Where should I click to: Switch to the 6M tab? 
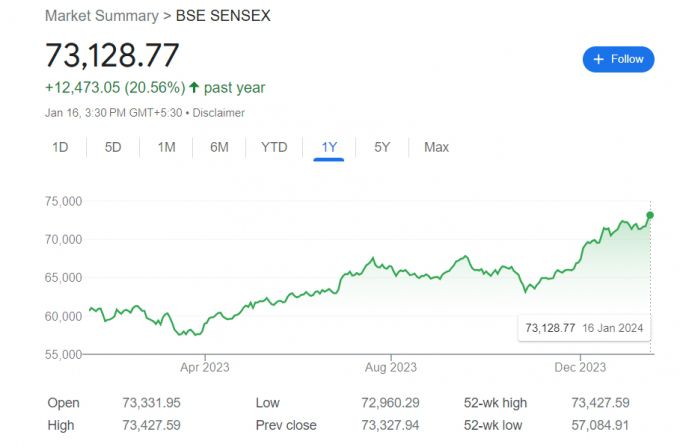click(x=219, y=147)
